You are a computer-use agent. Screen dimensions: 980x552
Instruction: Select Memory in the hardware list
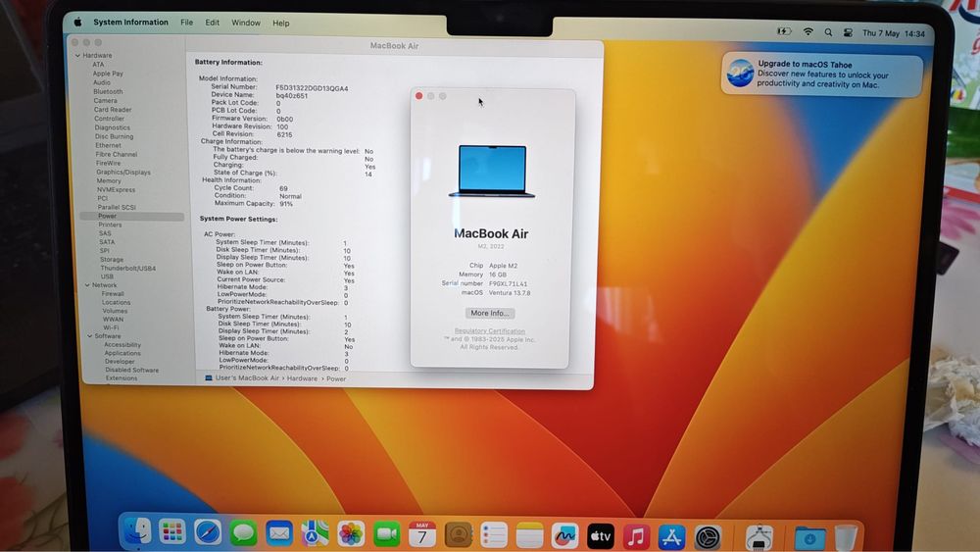[x=109, y=180]
